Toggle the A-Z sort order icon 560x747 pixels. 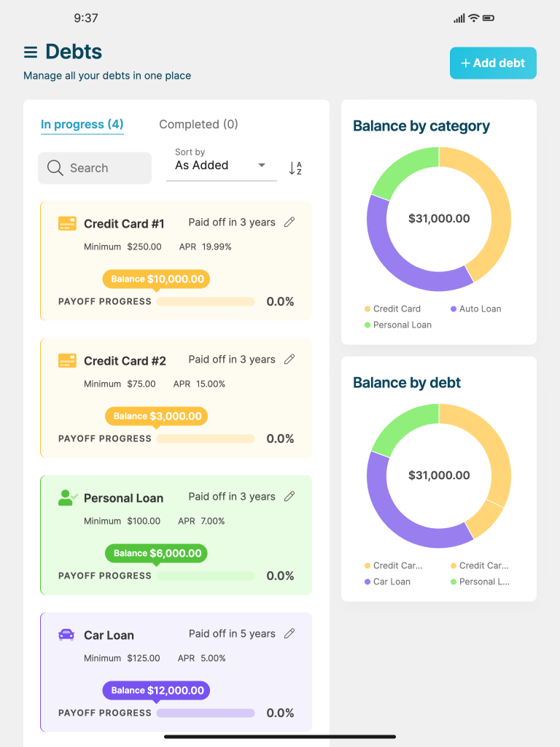click(x=295, y=168)
